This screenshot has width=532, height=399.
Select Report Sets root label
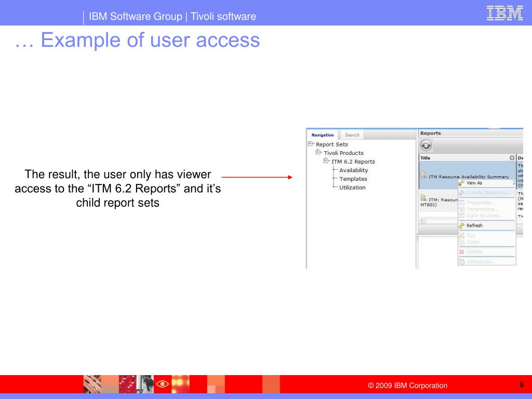(332, 144)
